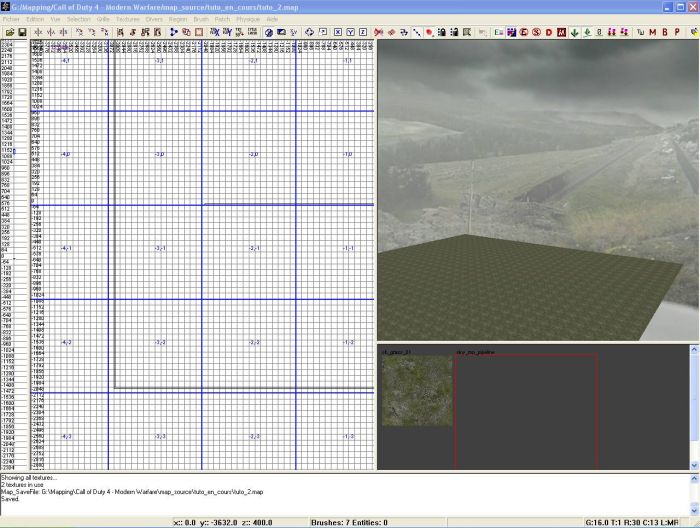Click the red scissors clipper icon
This screenshot has width=700, height=528.
tap(379, 32)
